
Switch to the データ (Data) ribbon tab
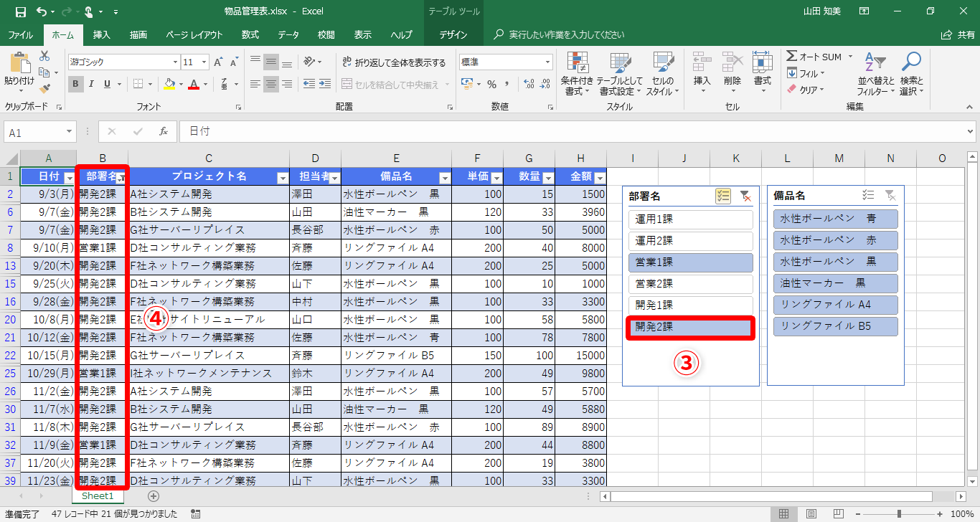click(x=288, y=34)
